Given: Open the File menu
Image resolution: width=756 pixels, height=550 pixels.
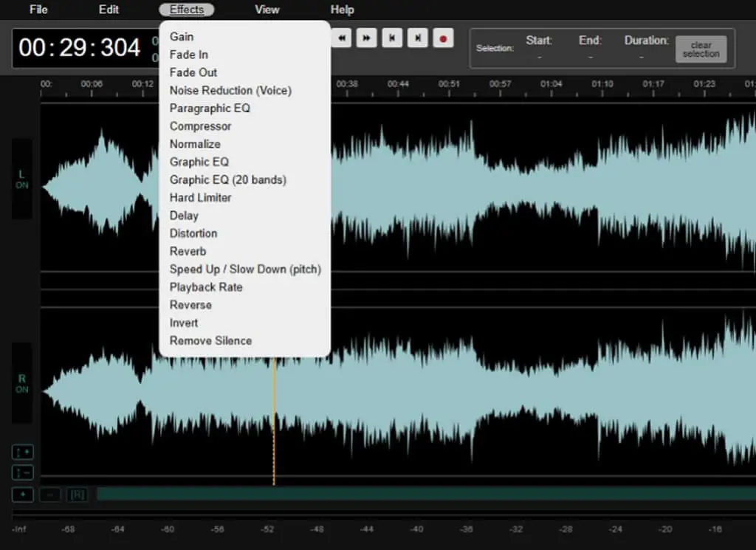Looking at the screenshot, I should pos(38,10).
